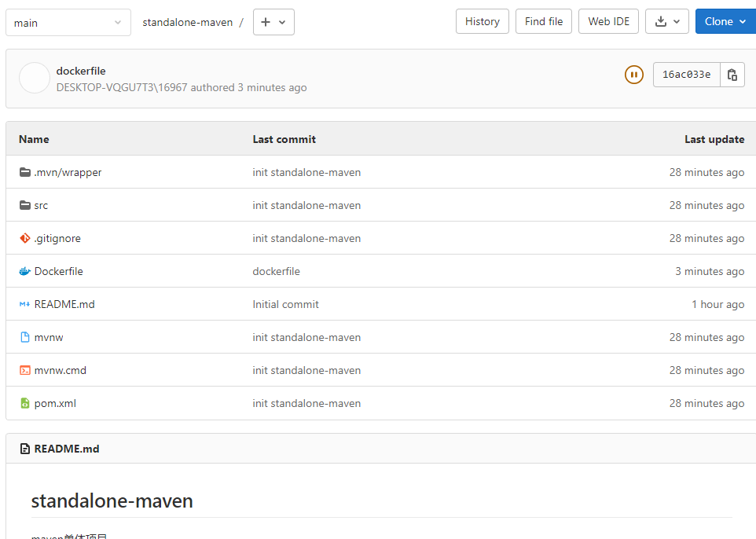Click the file icon beside mvnw
Image resolution: width=756 pixels, height=539 pixels.
point(25,337)
